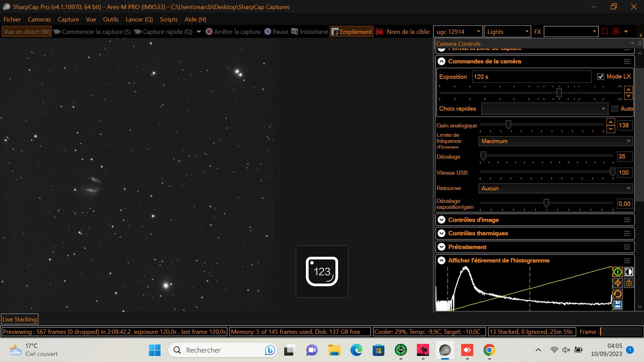Viewport: 644px width, 362px height.
Task: Open the FX effects dropdown
Action: [x=594, y=32]
